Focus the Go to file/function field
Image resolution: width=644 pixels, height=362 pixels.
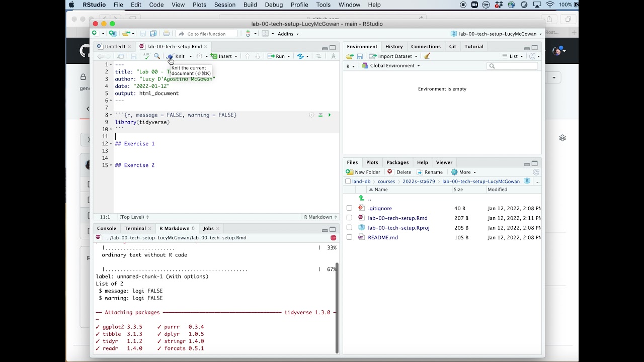[x=206, y=34]
